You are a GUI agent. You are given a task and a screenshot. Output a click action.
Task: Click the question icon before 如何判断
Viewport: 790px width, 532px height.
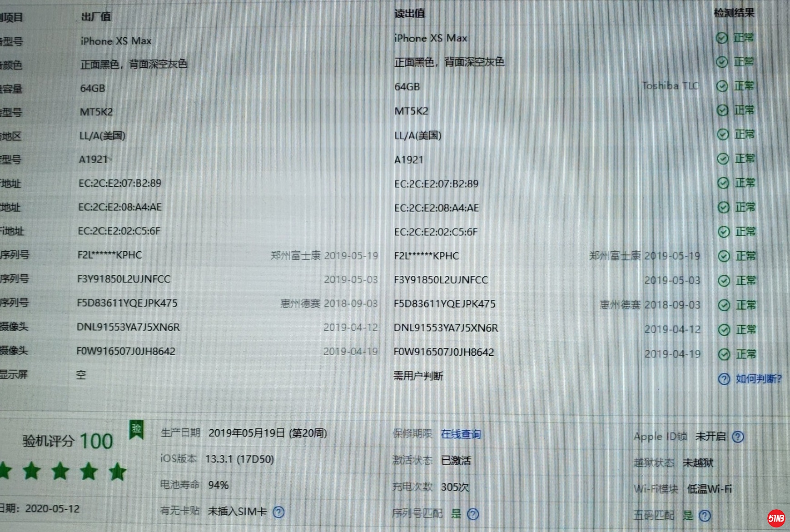724,379
